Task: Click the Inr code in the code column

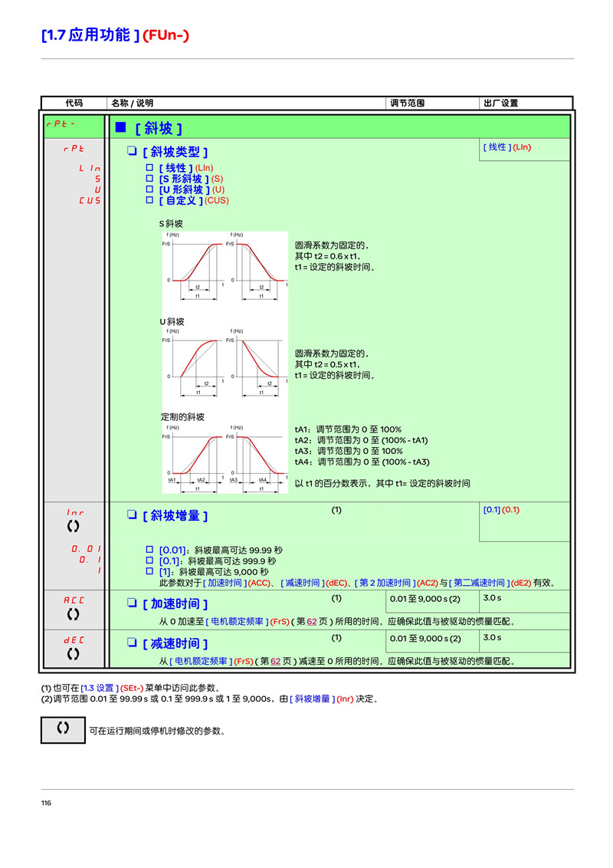Action: pyautogui.click(x=75, y=513)
